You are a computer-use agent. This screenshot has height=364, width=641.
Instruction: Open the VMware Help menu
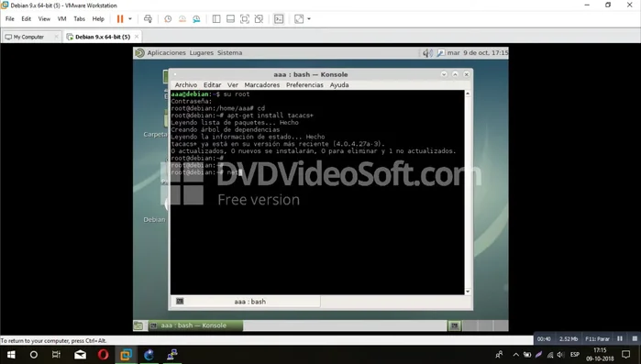point(98,18)
